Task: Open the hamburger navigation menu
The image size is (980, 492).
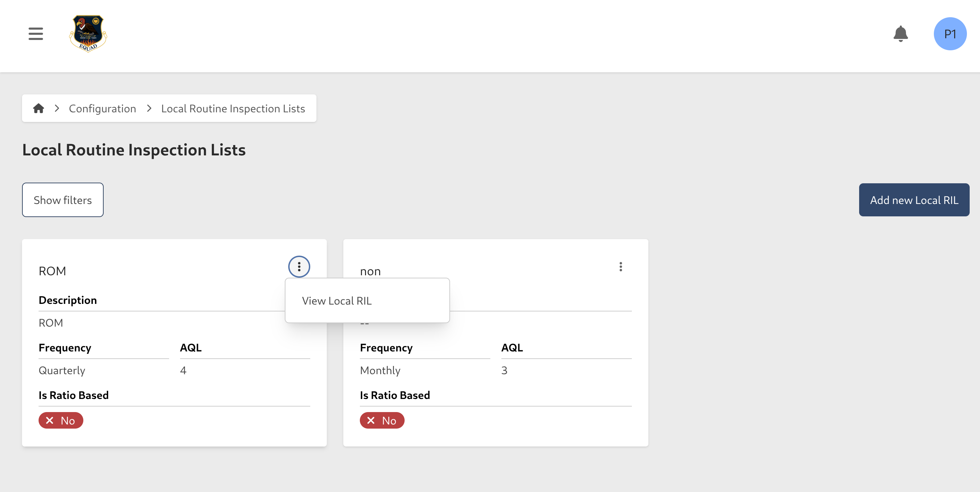Action: click(35, 33)
